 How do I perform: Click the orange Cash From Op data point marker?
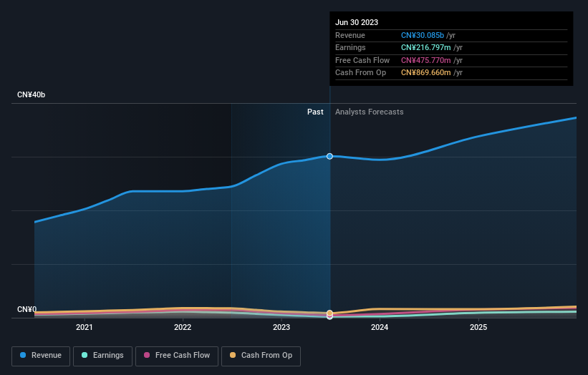[x=329, y=313]
